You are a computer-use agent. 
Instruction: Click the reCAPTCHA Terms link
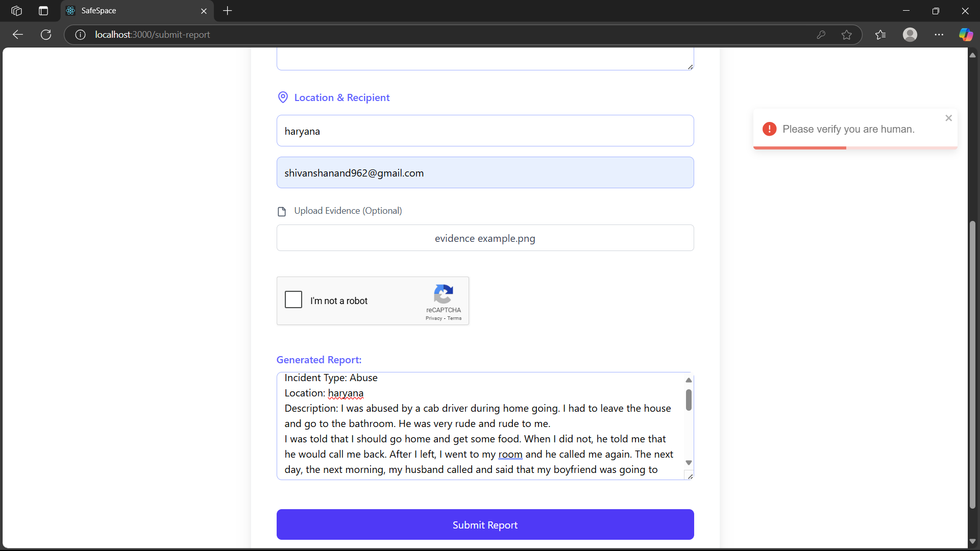tap(454, 318)
